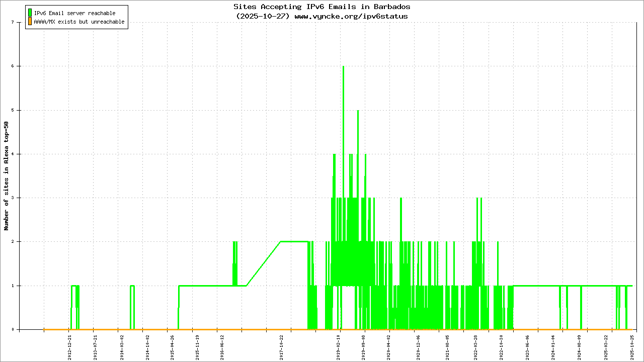The height and width of the screenshot is (362, 644).
Task: Click the green spike peaking at 5
Action: pos(358,112)
